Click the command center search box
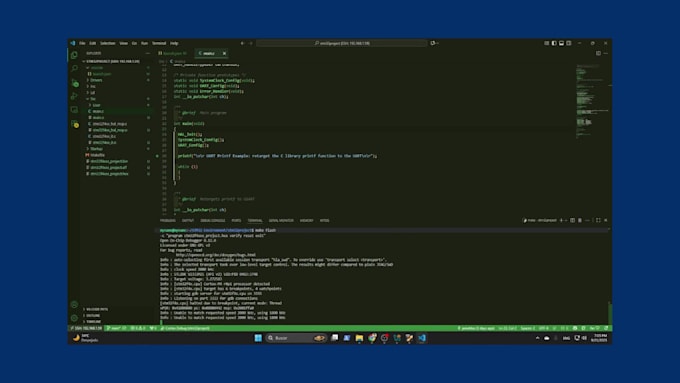This screenshot has height=383, width=680. pos(342,43)
